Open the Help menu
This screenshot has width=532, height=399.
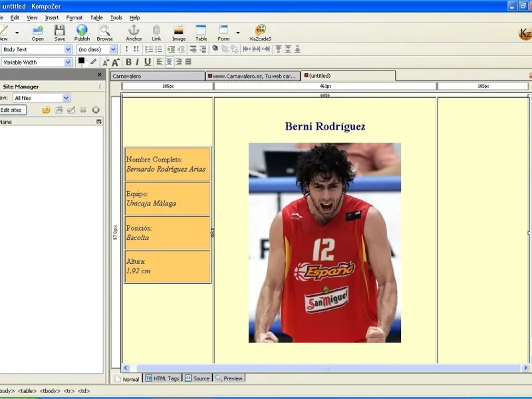[x=135, y=18]
